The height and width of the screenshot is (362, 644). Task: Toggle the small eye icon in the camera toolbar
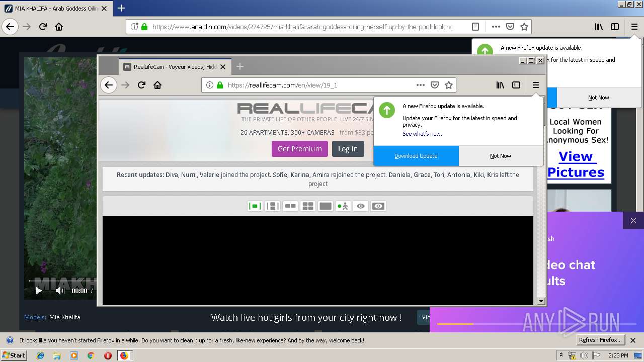361,206
